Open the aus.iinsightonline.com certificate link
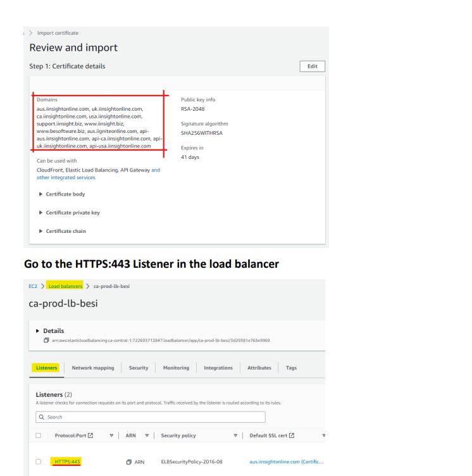Viewport: 472px width, 476px height. pyautogui.click(x=287, y=461)
